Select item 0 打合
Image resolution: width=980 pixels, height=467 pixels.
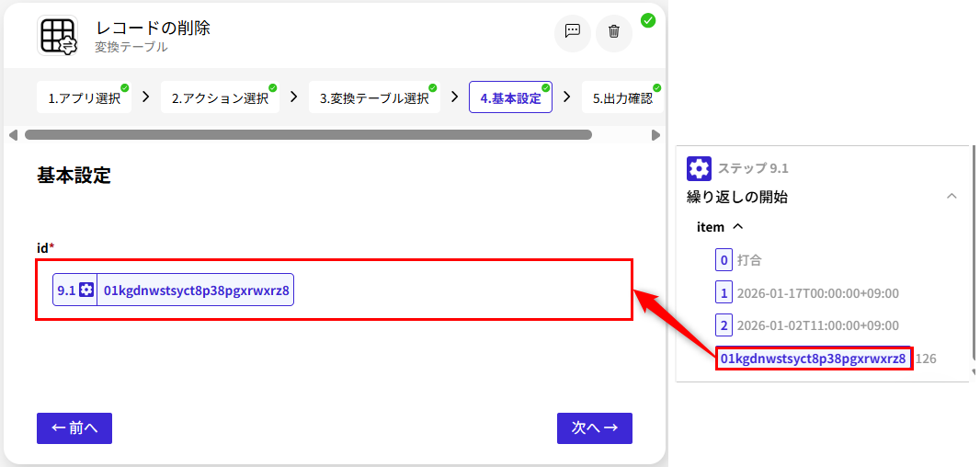pyautogui.click(x=739, y=260)
